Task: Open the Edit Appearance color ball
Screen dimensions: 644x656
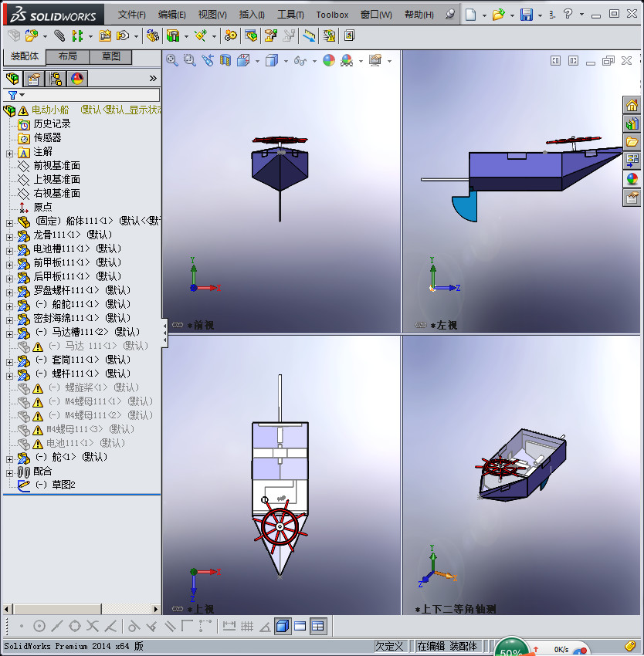Action: [x=329, y=61]
